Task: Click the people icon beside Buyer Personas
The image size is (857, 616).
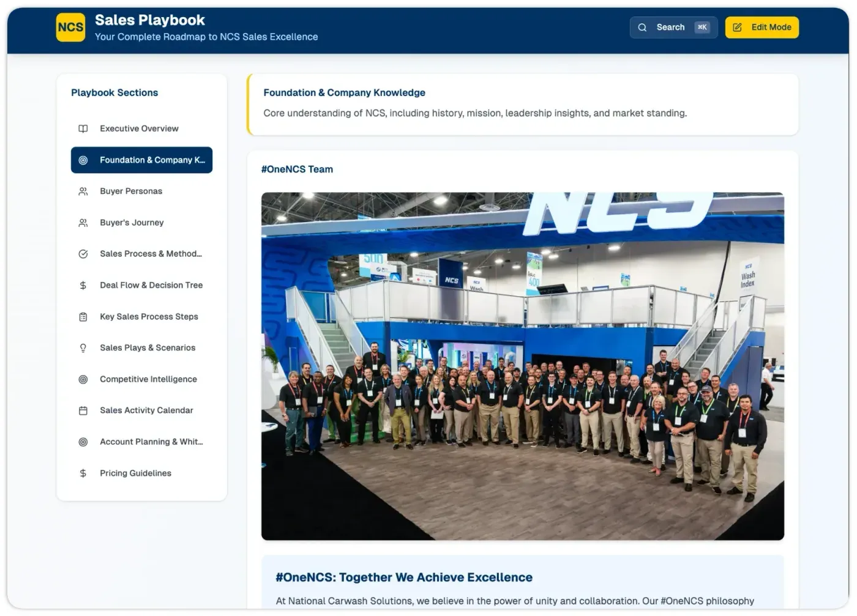Action: pos(83,191)
